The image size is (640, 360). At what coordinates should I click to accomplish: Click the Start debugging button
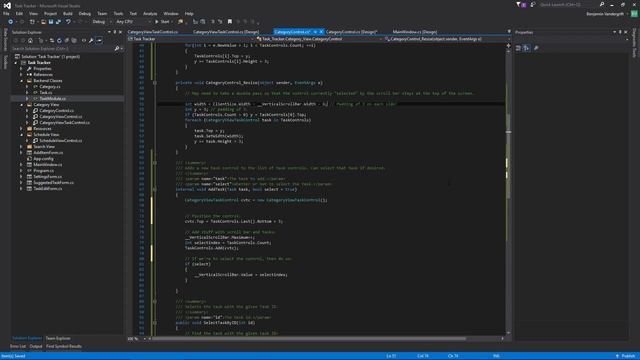click(x=162, y=22)
